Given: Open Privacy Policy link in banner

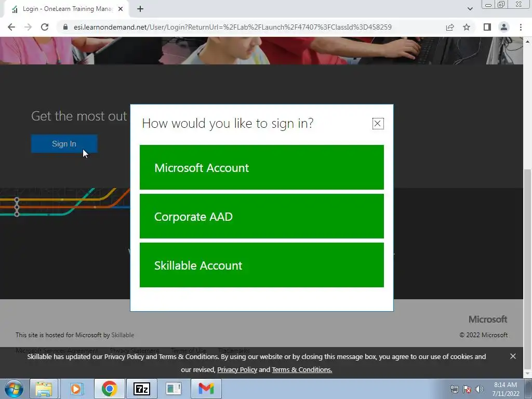Looking at the screenshot, I should pyautogui.click(x=237, y=370).
